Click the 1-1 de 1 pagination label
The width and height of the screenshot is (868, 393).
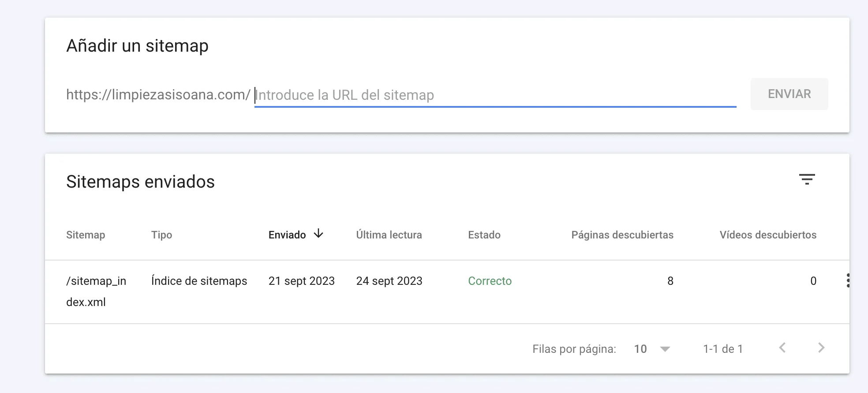pos(723,349)
